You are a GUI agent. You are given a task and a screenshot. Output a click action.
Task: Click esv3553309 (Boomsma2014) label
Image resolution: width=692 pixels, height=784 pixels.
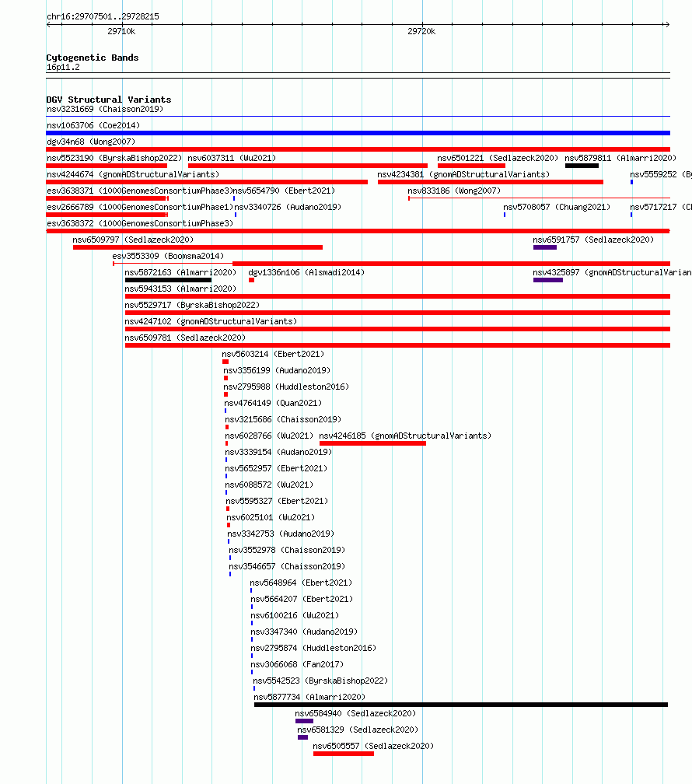coord(168,256)
